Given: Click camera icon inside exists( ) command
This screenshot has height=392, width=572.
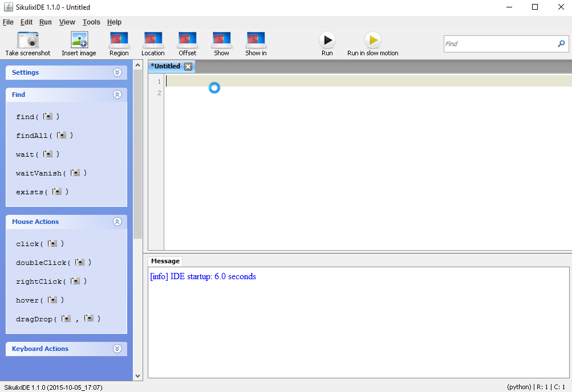Looking at the screenshot, I should click(57, 191).
